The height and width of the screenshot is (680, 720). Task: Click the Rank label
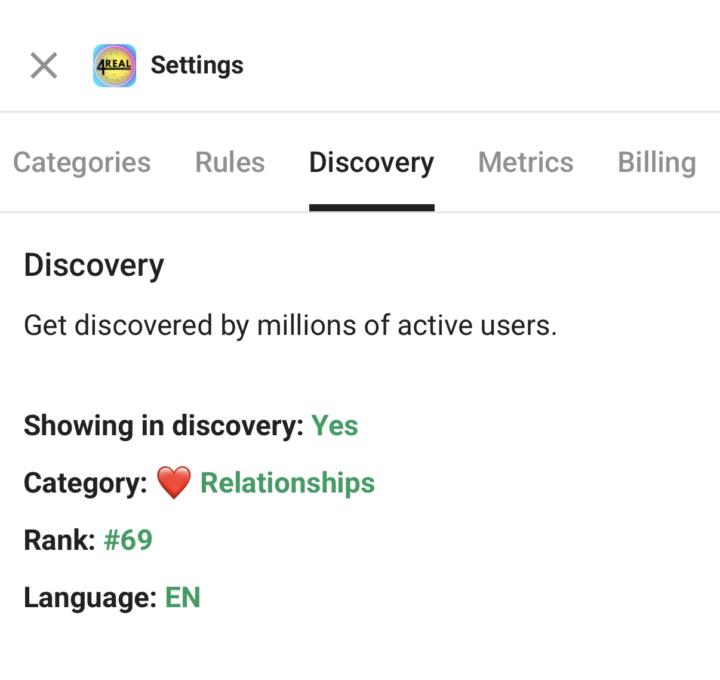click(x=60, y=541)
